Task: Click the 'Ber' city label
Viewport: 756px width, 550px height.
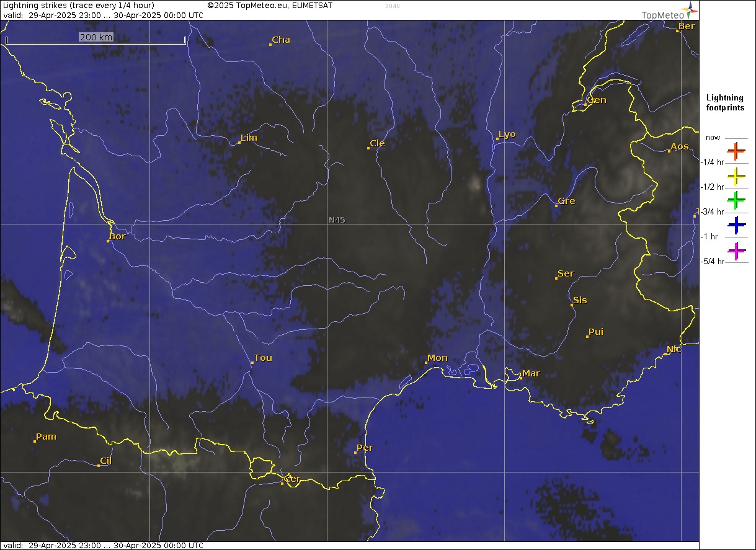Action: pyautogui.click(x=687, y=26)
